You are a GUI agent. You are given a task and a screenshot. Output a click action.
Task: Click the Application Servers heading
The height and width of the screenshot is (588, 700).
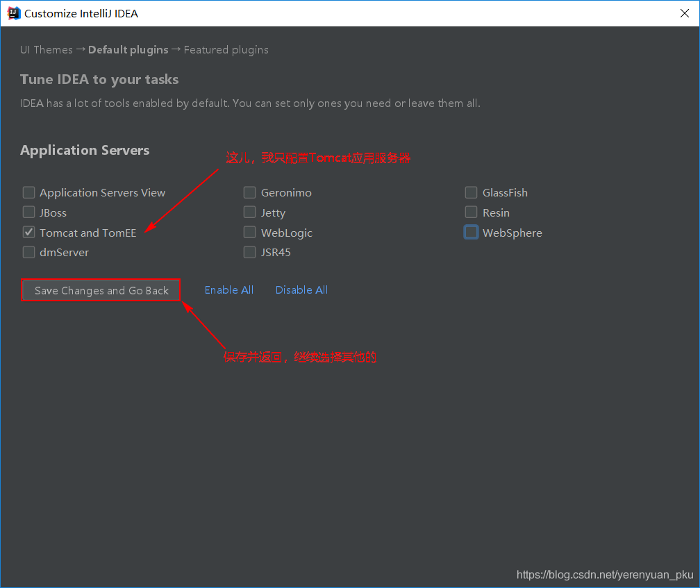[85, 151]
